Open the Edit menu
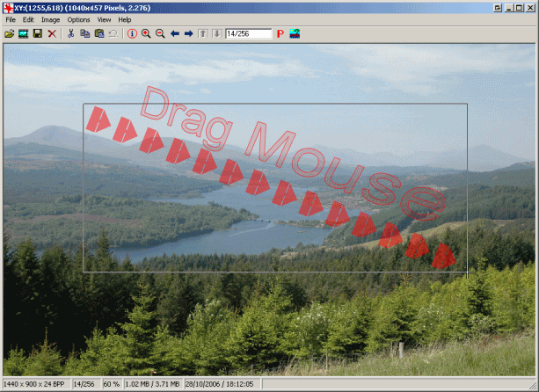 click(28, 20)
